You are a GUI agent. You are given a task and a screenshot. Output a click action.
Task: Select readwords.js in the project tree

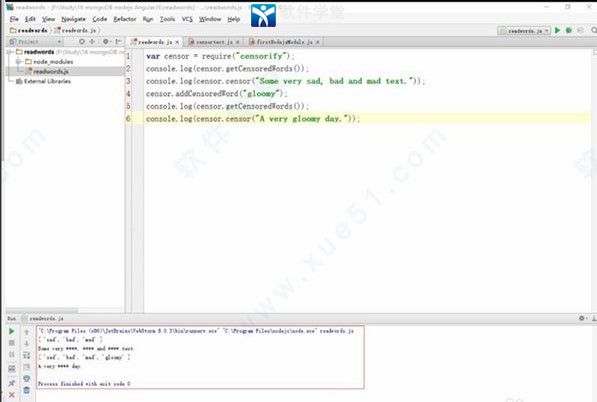point(50,71)
